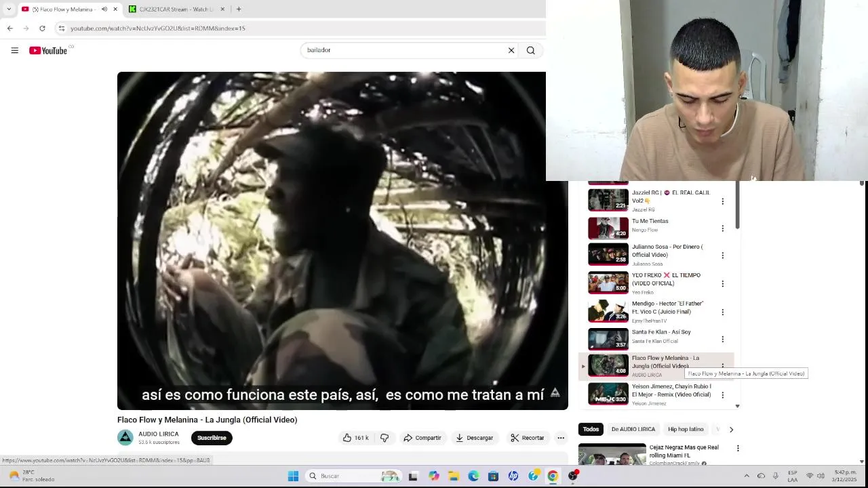Subscribe using the Suscribirse button
Viewport: 868px width, 488px height.
point(212,438)
